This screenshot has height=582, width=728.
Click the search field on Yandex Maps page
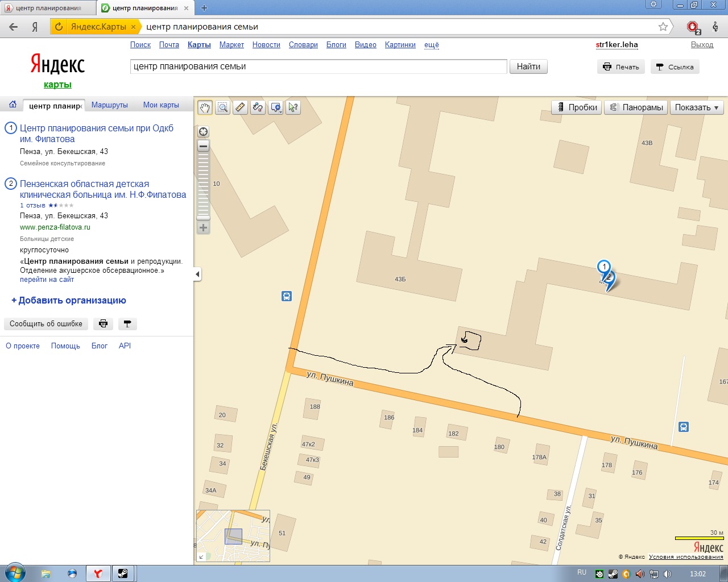pyautogui.click(x=318, y=66)
